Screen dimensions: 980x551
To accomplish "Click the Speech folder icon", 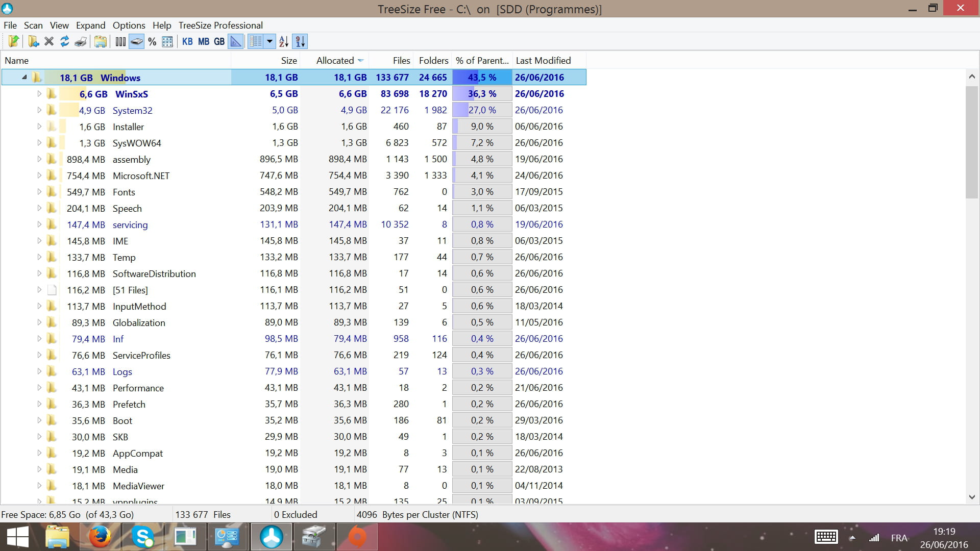I will pos(52,208).
